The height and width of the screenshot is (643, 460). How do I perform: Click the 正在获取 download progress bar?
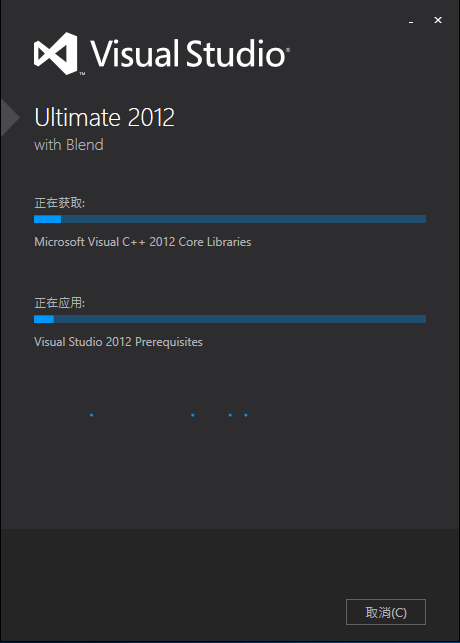(230, 219)
